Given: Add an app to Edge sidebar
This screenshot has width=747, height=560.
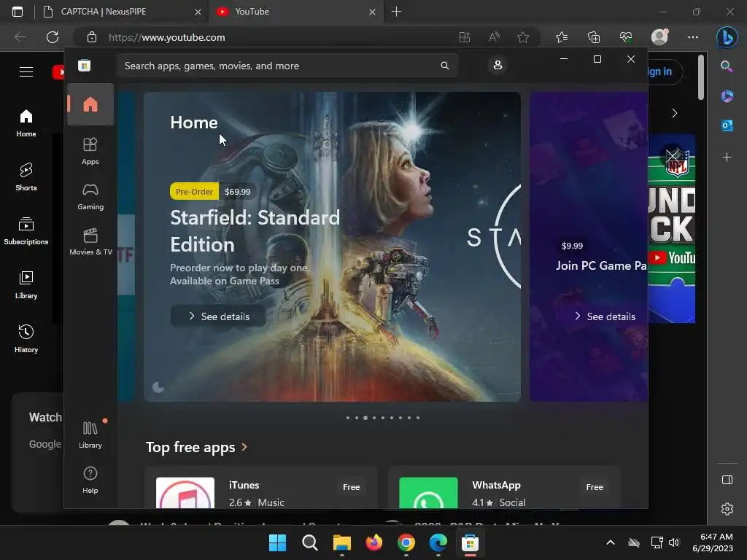Looking at the screenshot, I should tap(727, 157).
